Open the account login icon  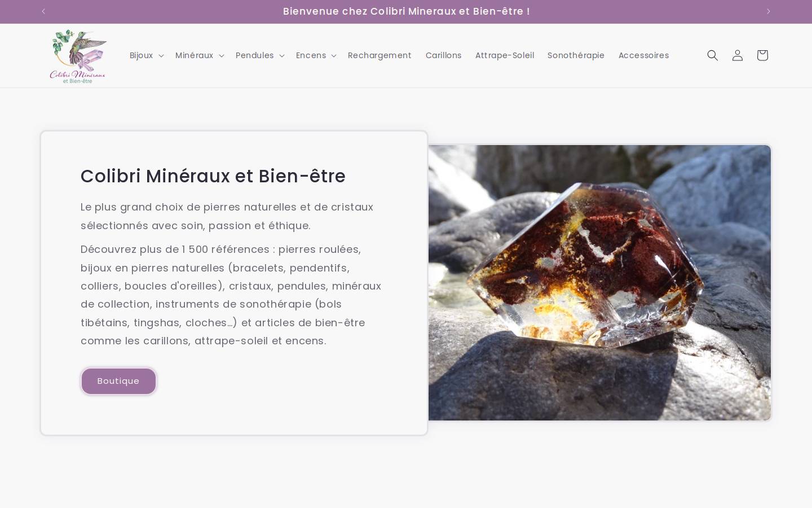point(738,55)
